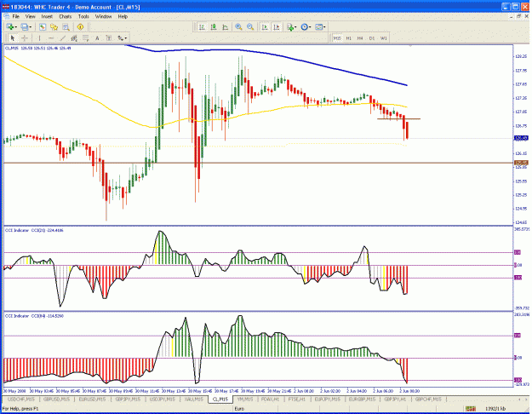Select the H1 timeframe button
The width and height of the screenshot is (532, 414).
(x=348, y=38)
